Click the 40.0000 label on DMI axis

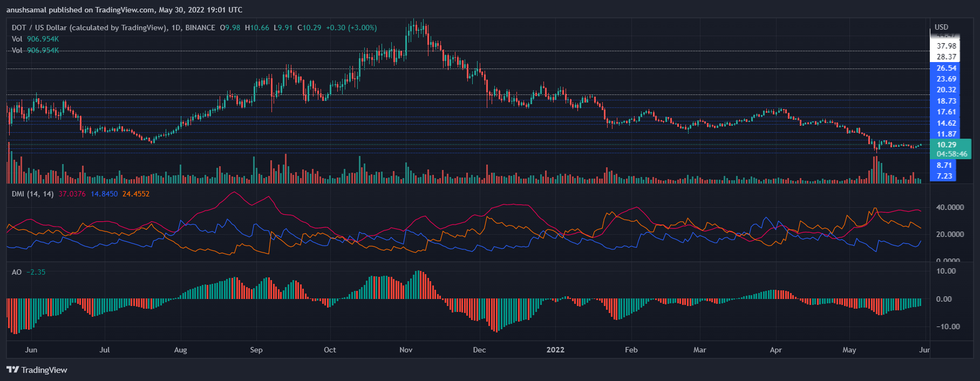coord(950,207)
